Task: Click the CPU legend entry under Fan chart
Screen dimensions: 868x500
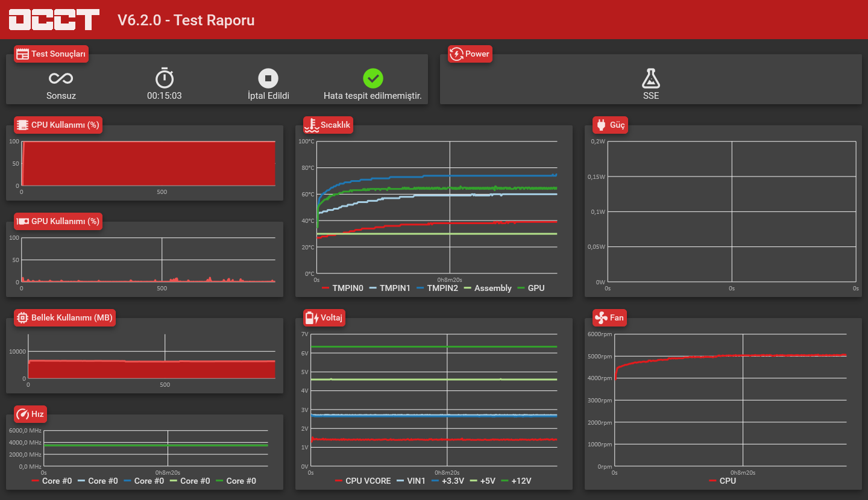Action: [x=722, y=481]
